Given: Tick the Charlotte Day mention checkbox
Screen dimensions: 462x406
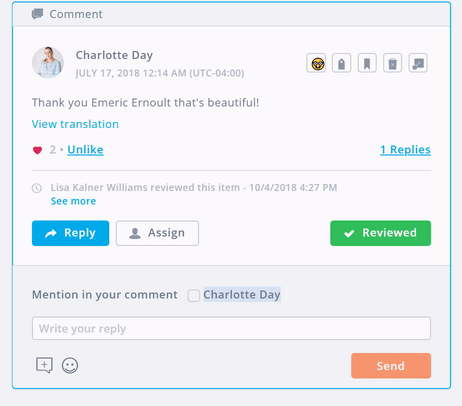Looking at the screenshot, I should pos(193,295).
